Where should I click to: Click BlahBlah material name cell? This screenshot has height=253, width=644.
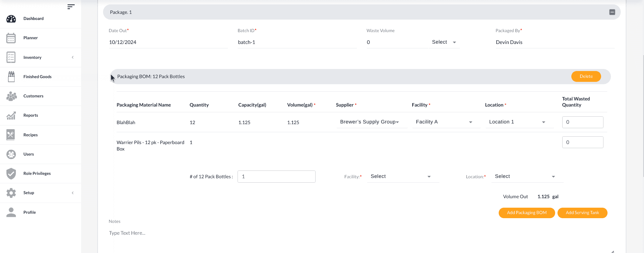(126, 122)
